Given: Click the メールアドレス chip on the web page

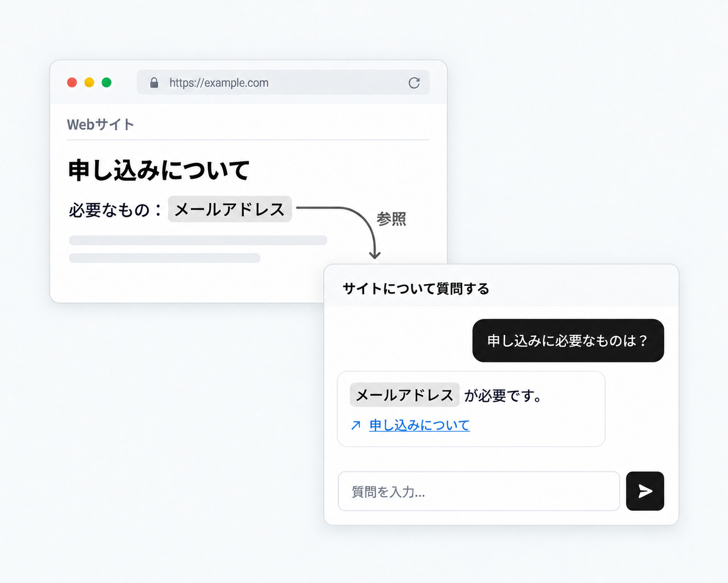Looking at the screenshot, I should 230,209.
